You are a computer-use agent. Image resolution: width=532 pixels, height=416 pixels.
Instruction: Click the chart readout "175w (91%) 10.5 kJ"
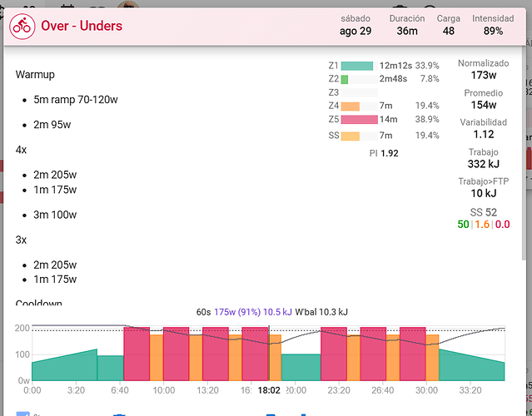253,312
